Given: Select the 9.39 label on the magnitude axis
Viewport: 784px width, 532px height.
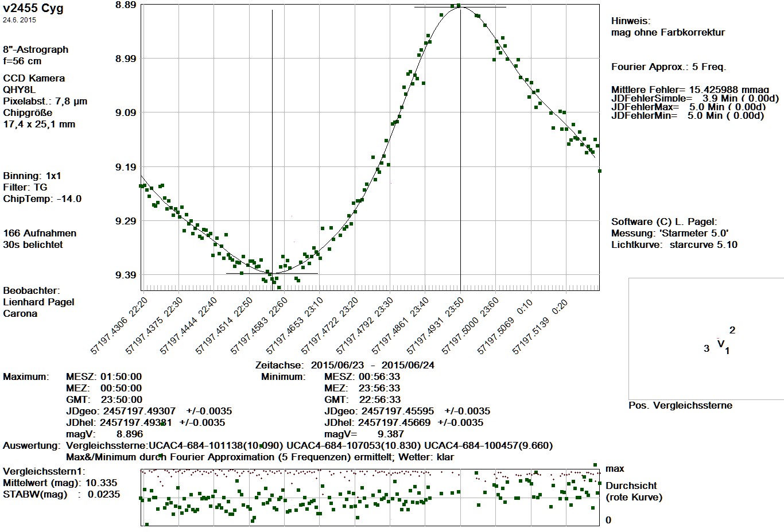Looking at the screenshot, I should point(126,275).
